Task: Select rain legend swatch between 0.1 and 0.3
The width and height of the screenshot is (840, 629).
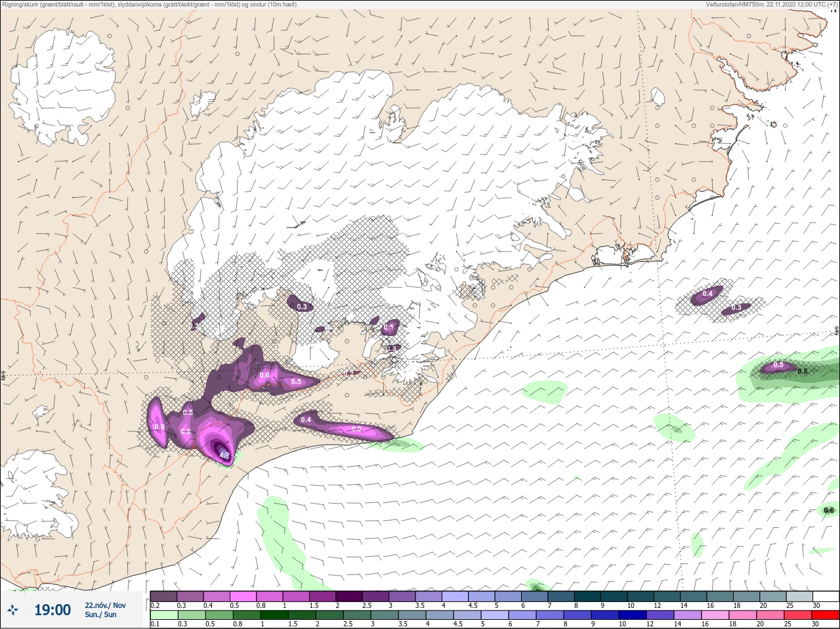Action: [x=163, y=615]
